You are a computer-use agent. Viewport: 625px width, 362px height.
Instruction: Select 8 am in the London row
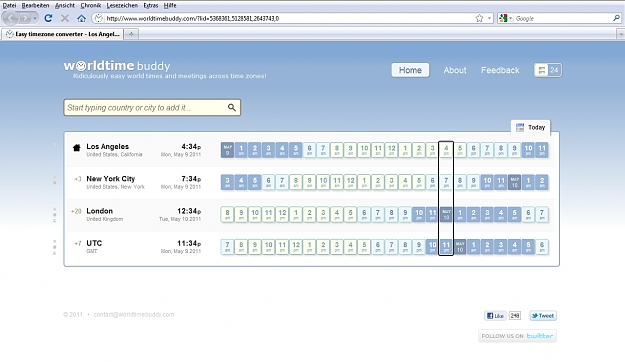(x=227, y=214)
